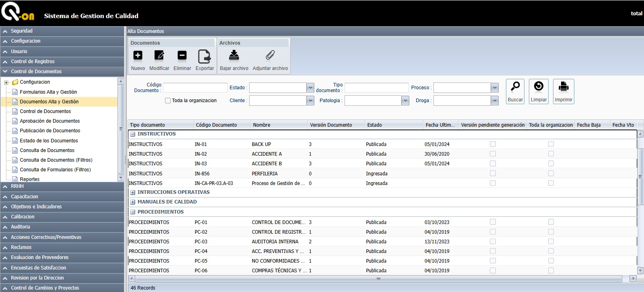Click inside the Código Documento input field
Image resolution: width=644 pixels, height=292 pixels.
(195, 88)
